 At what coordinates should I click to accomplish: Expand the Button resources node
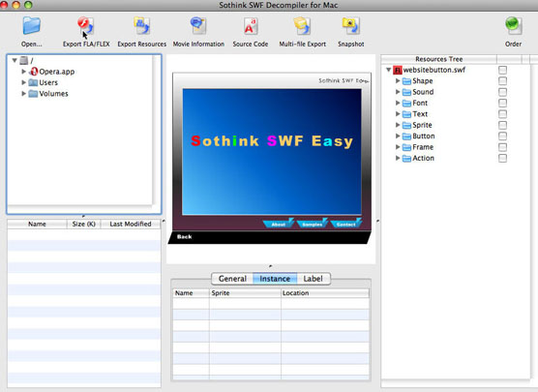click(398, 136)
